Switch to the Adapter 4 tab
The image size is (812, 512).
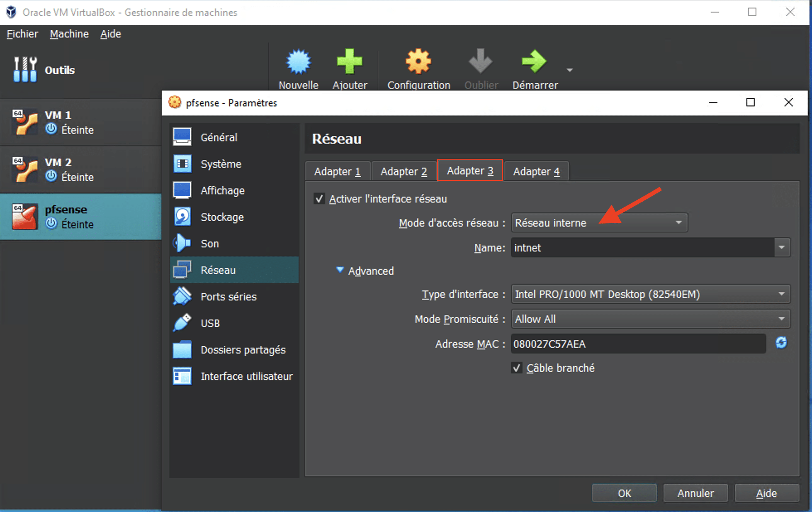(536, 171)
